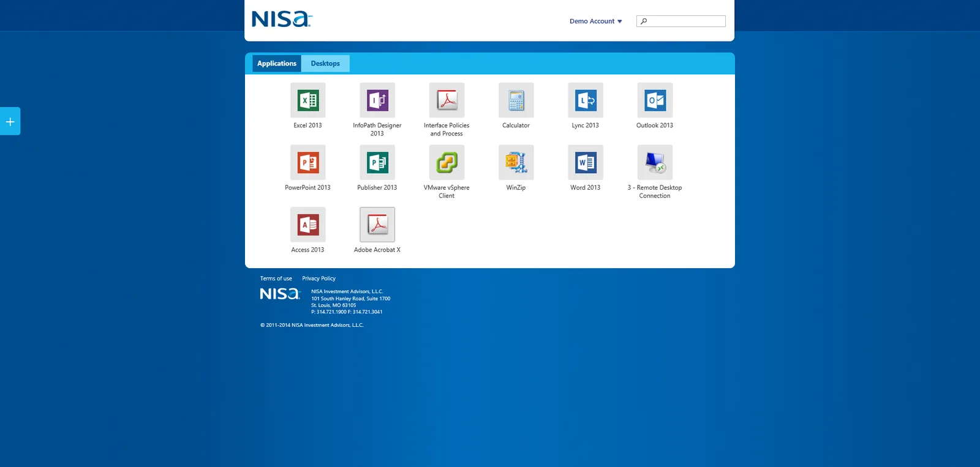Click the "Excel 2013" label text
The image size is (980, 467).
point(307,125)
